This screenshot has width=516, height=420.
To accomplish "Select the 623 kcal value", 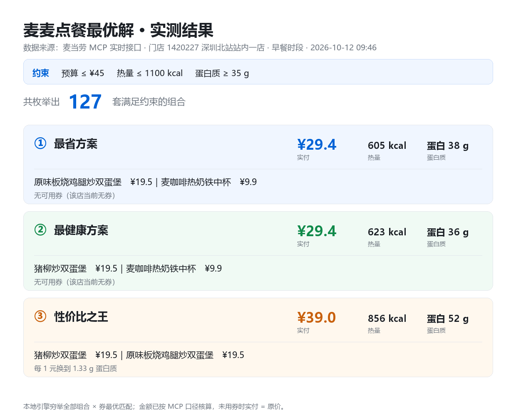I will 387,232.
